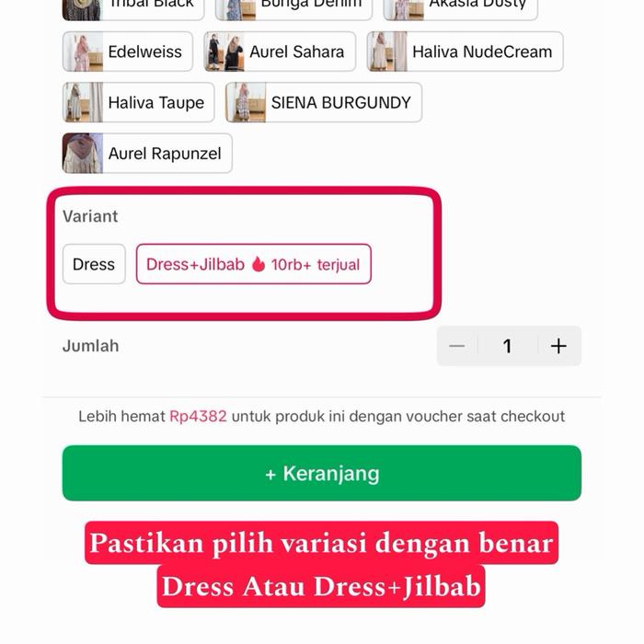The height and width of the screenshot is (644, 644).
Task: Add item to cart with Keranjang button
Action: point(322,473)
